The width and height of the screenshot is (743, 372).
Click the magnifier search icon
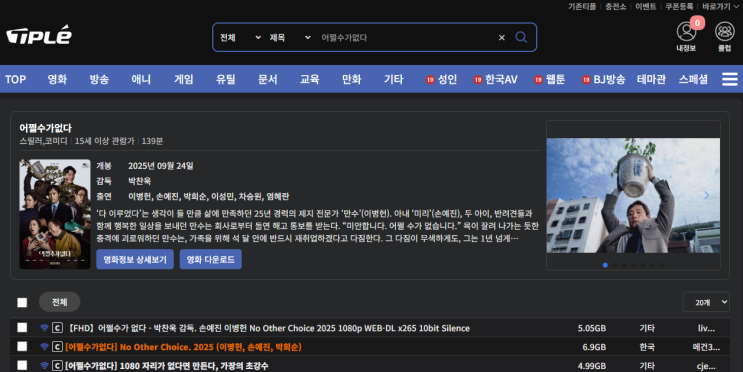pyautogui.click(x=521, y=37)
